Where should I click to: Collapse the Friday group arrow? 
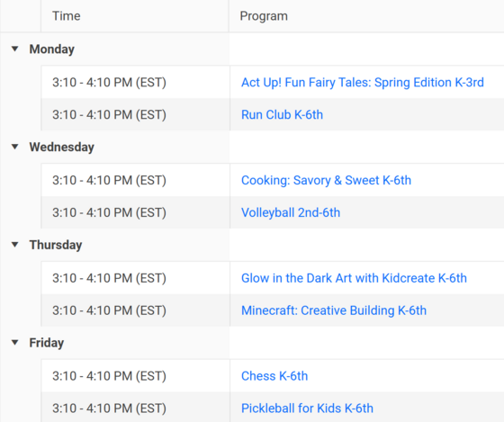(14, 343)
